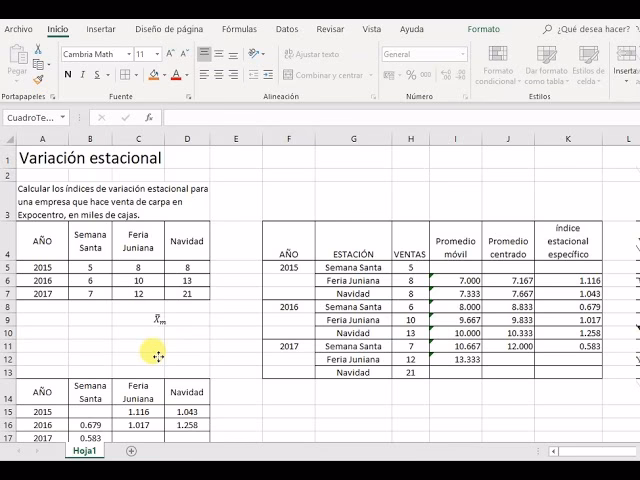Click Ajustar texto wrap button
Screen dimensions: 640x480
[x=311, y=54]
